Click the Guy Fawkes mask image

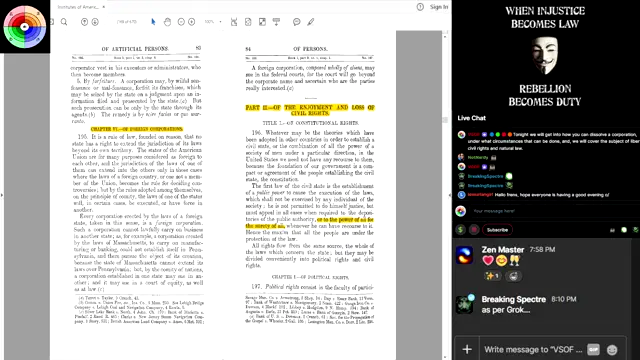(545, 55)
